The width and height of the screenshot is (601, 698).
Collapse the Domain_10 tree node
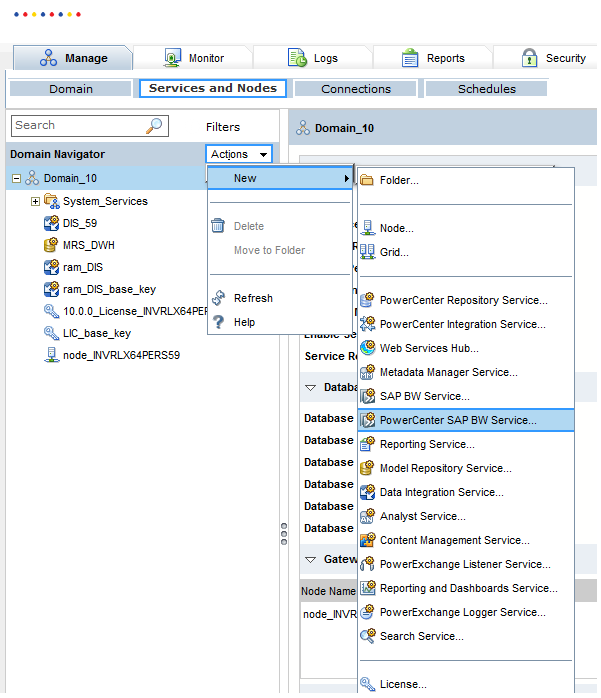(x=16, y=178)
